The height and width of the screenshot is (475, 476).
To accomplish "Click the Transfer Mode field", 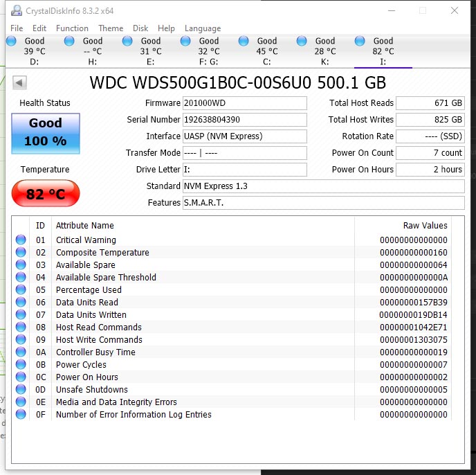I will (x=245, y=153).
